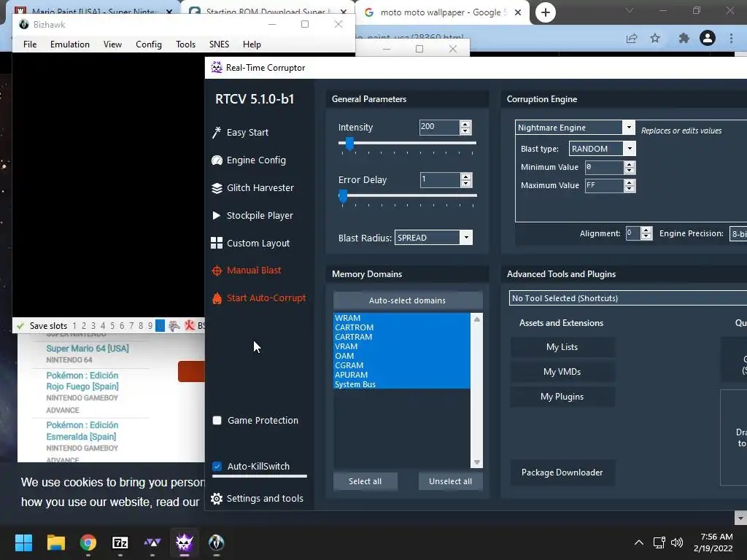The width and height of the screenshot is (747, 560).
Task: Open 7-Zip from the taskbar
Action: pyautogui.click(x=120, y=542)
